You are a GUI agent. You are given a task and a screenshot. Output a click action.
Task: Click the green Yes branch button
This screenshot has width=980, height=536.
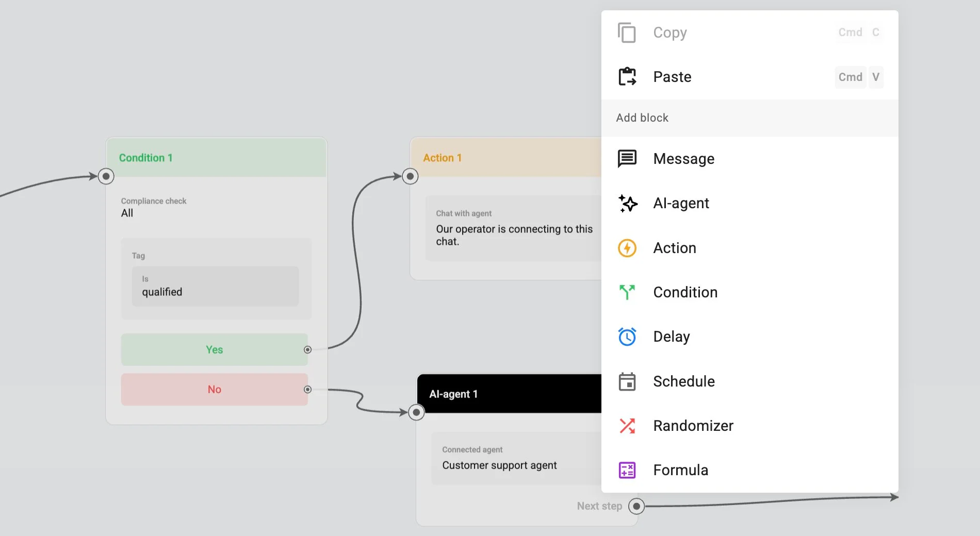[215, 349]
